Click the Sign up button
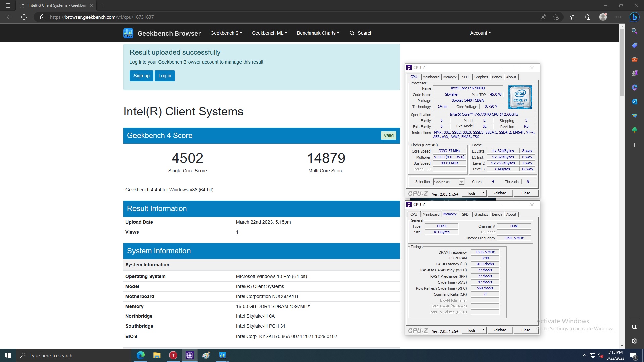The width and height of the screenshot is (644, 362). click(142, 76)
